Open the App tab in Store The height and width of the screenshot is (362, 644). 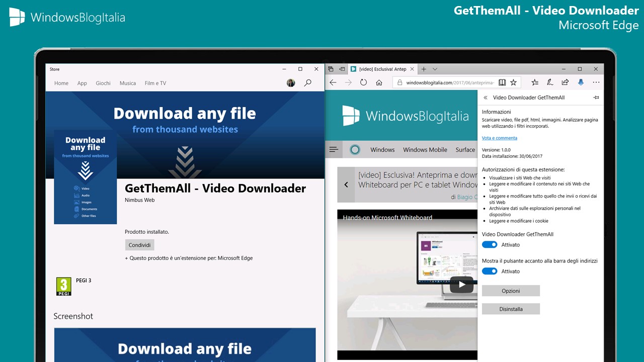click(x=82, y=83)
